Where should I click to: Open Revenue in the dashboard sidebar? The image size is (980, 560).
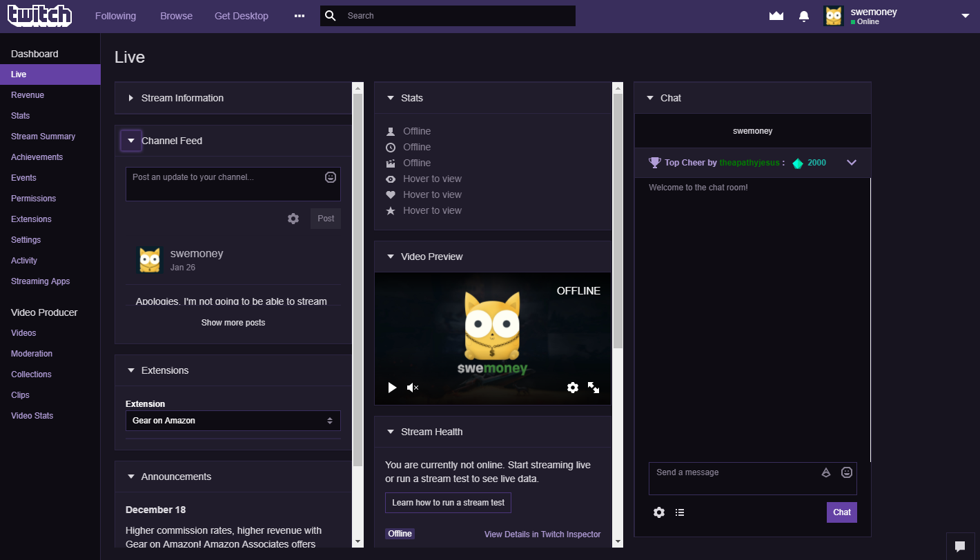28,95
